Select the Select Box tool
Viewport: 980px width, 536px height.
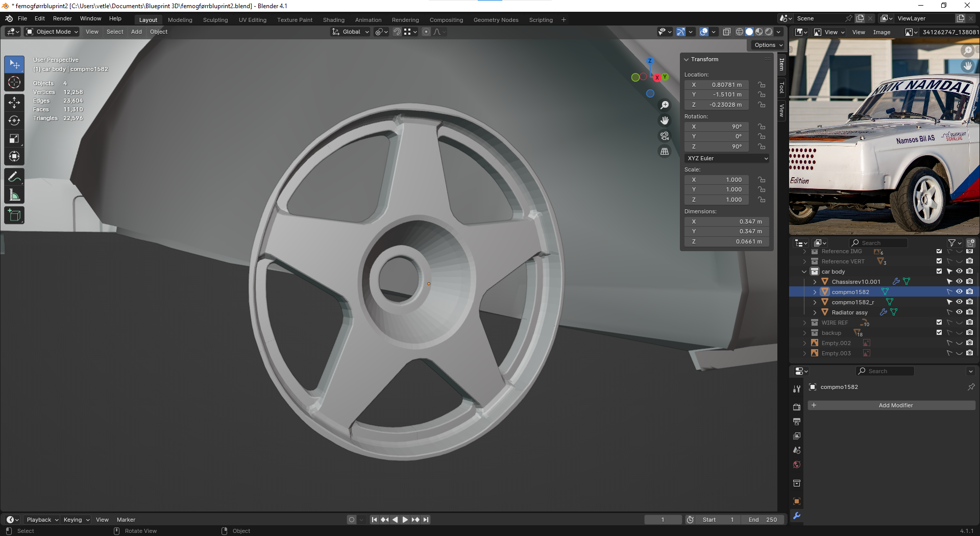click(x=14, y=64)
